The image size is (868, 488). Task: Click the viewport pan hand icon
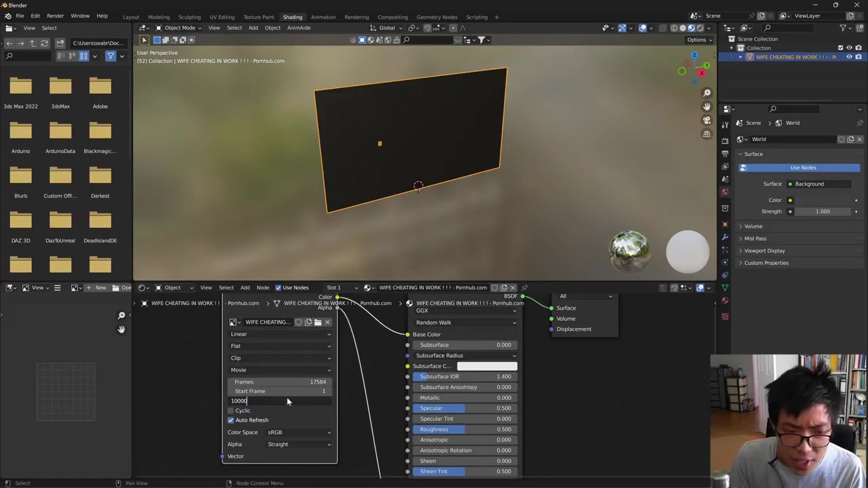point(707,106)
